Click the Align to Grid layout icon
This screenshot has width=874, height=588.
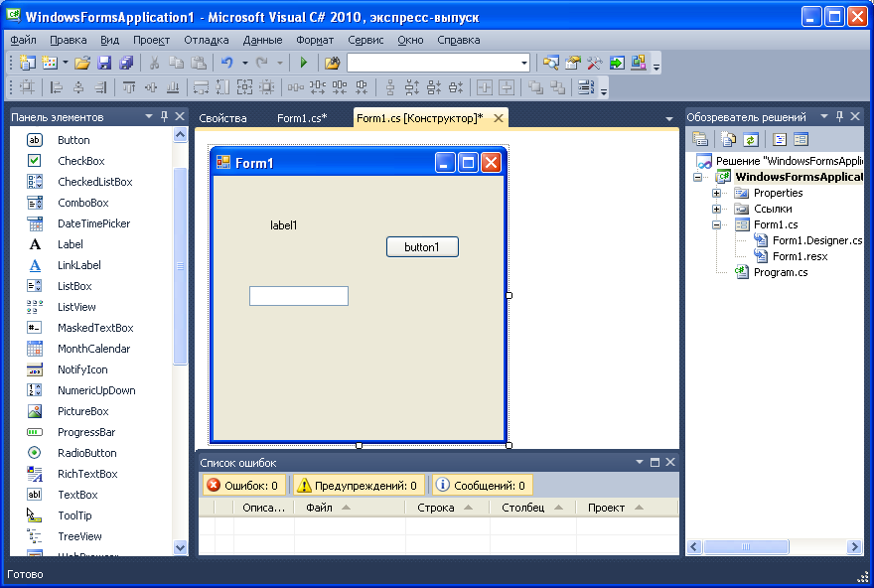click(x=27, y=87)
